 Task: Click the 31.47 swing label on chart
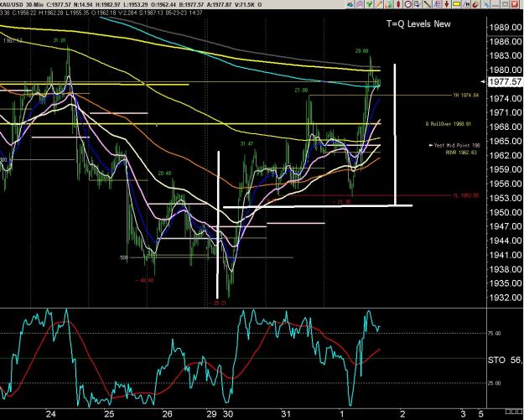coord(246,144)
